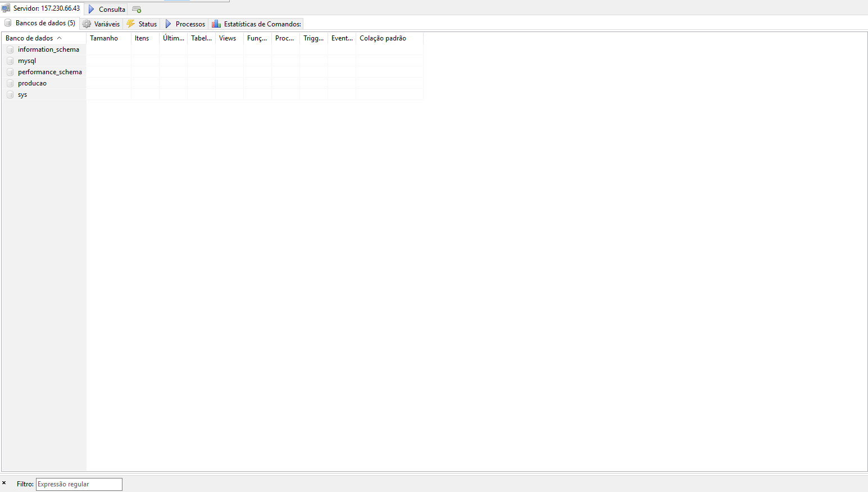Click the Tamanho column header

[103, 38]
